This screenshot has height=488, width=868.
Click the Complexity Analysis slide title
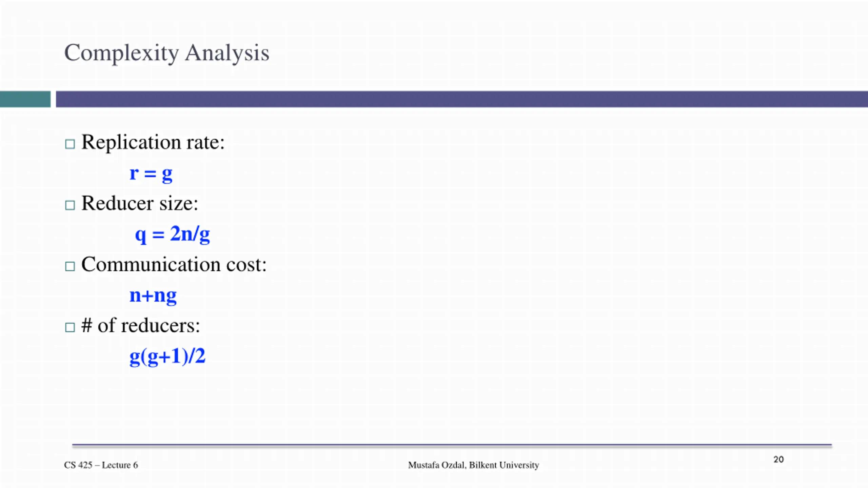(167, 53)
